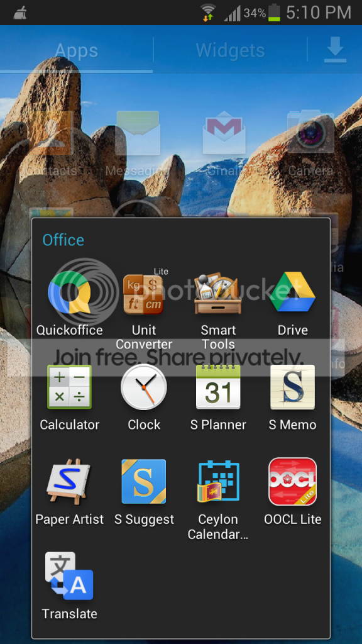Image resolution: width=362 pixels, height=644 pixels.
Task: Tap the signal strength indicator
Action: [233, 13]
